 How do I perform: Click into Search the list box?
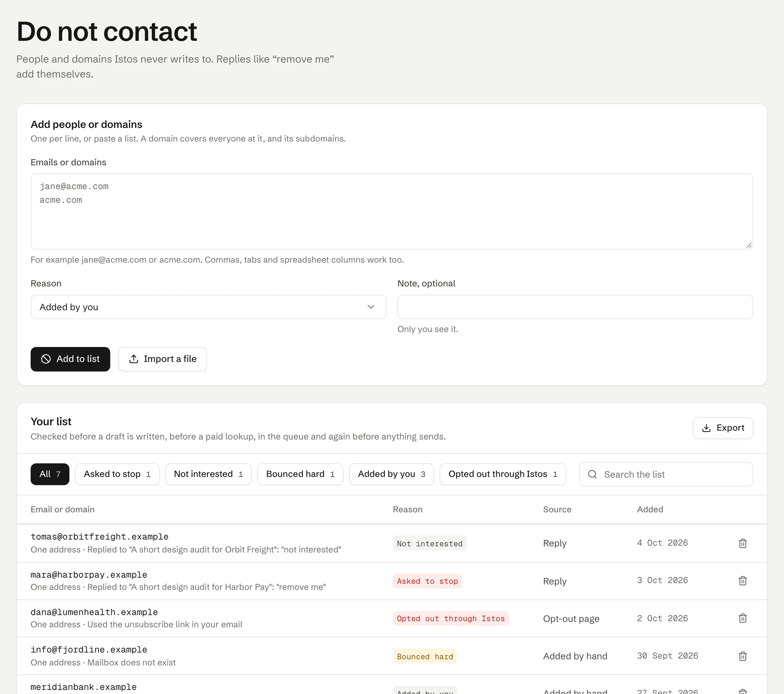tap(666, 474)
